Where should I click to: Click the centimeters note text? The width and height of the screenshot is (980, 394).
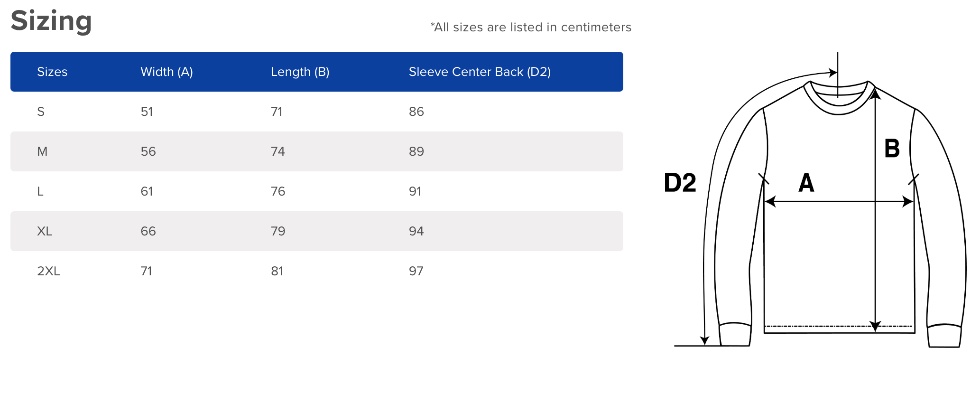(x=531, y=27)
